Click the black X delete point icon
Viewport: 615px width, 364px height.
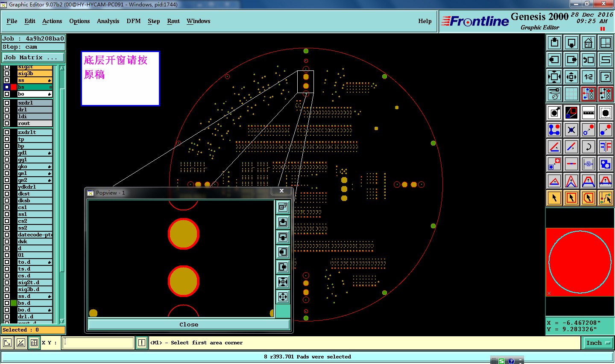(x=571, y=130)
